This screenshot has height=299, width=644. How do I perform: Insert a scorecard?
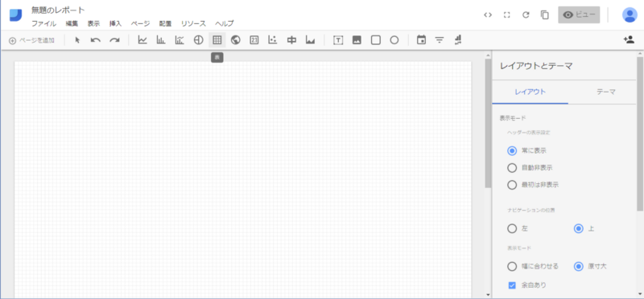point(254,40)
